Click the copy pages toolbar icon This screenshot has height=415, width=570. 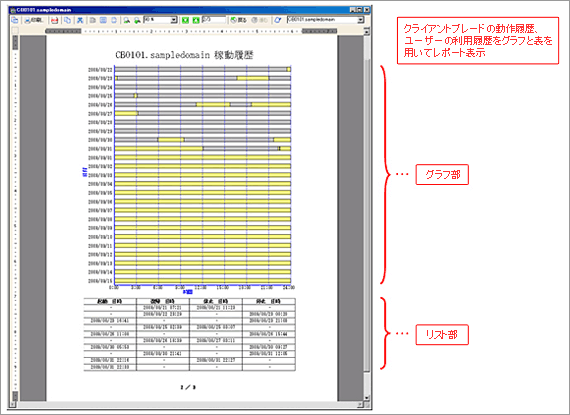pyautogui.click(x=67, y=20)
